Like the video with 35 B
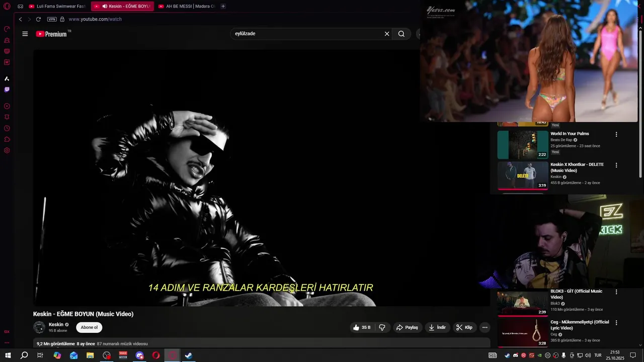 [362, 327]
